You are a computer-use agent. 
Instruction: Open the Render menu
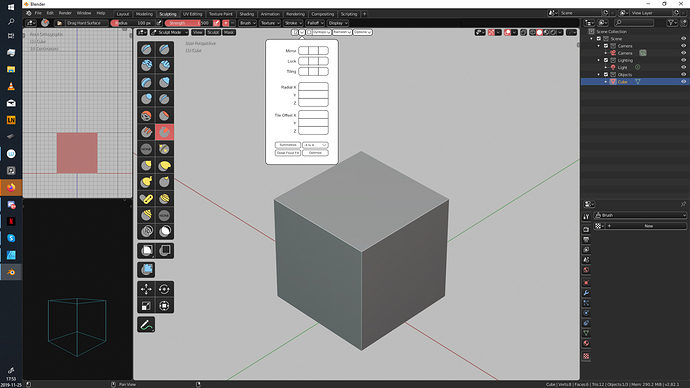coord(65,13)
